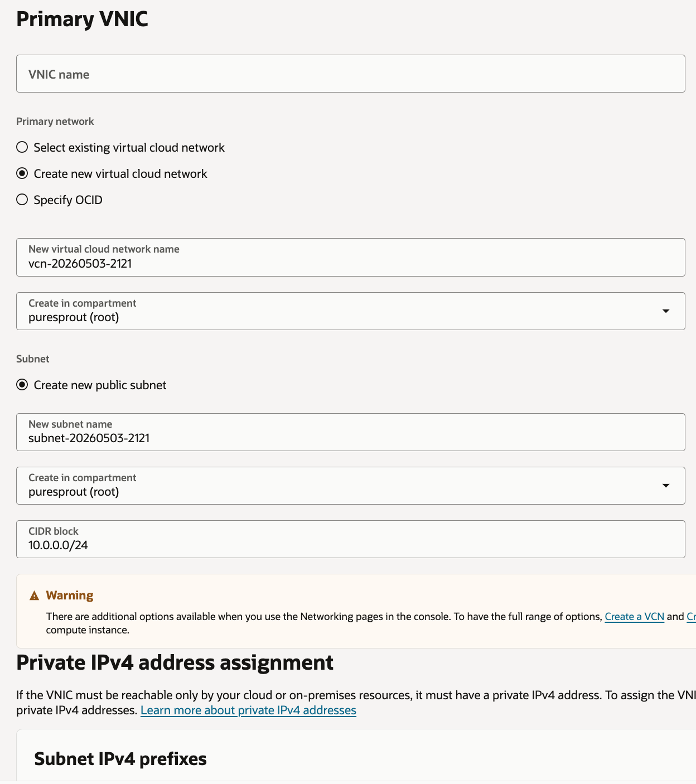The width and height of the screenshot is (696, 784).
Task: Click the Warning title text
Action: (x=70, y=596)
